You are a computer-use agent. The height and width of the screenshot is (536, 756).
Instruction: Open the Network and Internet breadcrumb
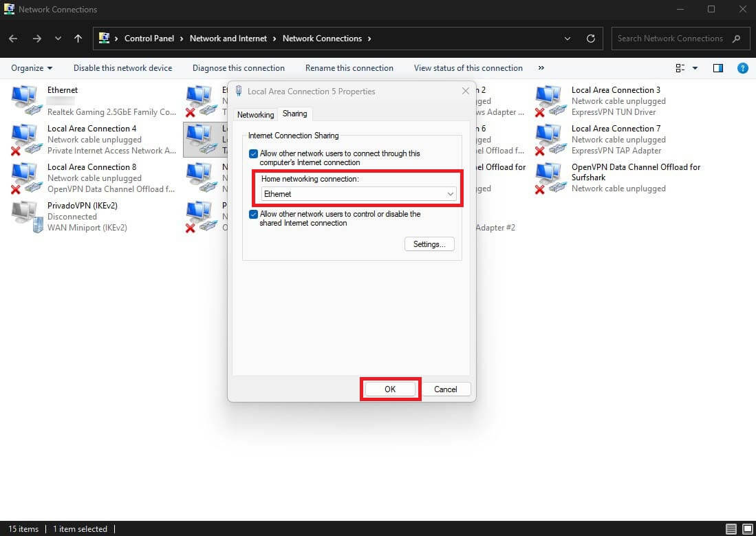[228, 39]
